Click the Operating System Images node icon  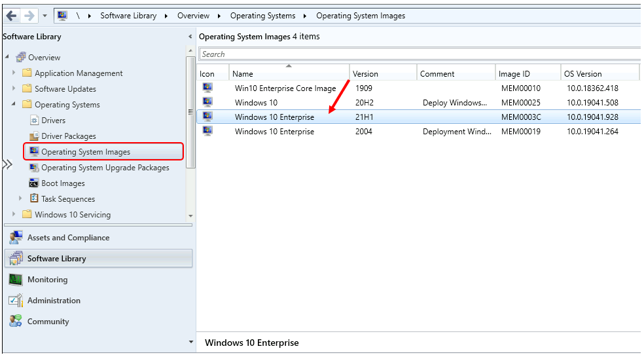[34, 151]
